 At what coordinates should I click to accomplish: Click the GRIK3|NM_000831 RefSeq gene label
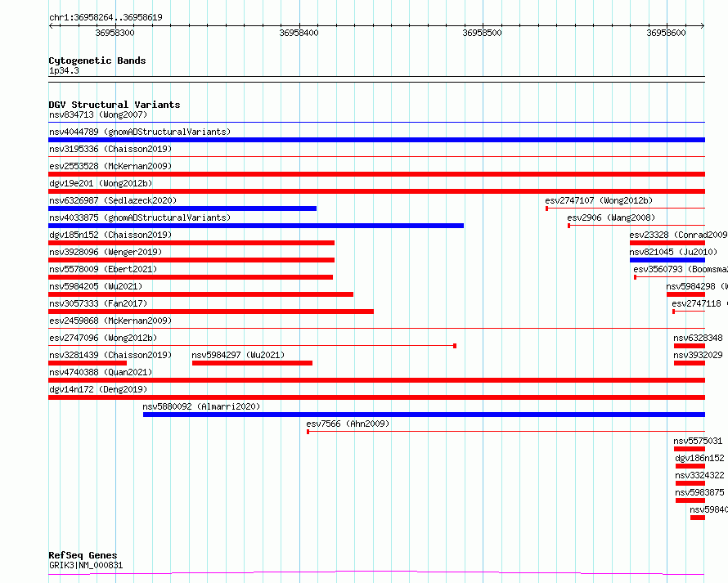86,565
